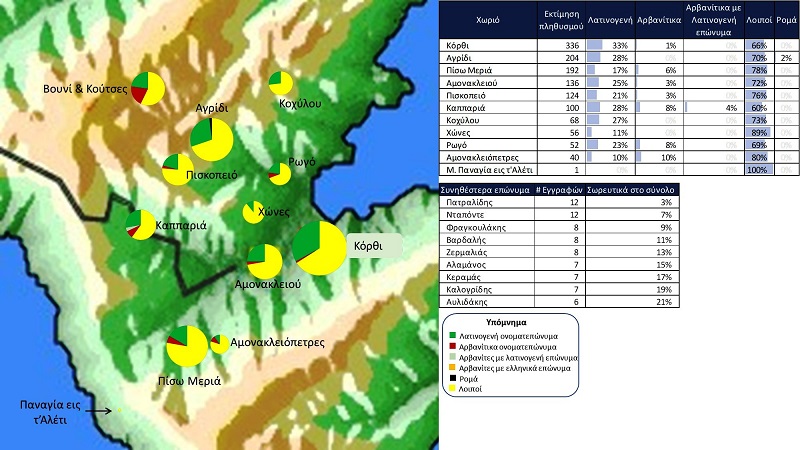Viewport: 800px width, 450px height.
Task: Click the Συνηθέστερα επώνυμα table header
Action: [x=487, y=189]
